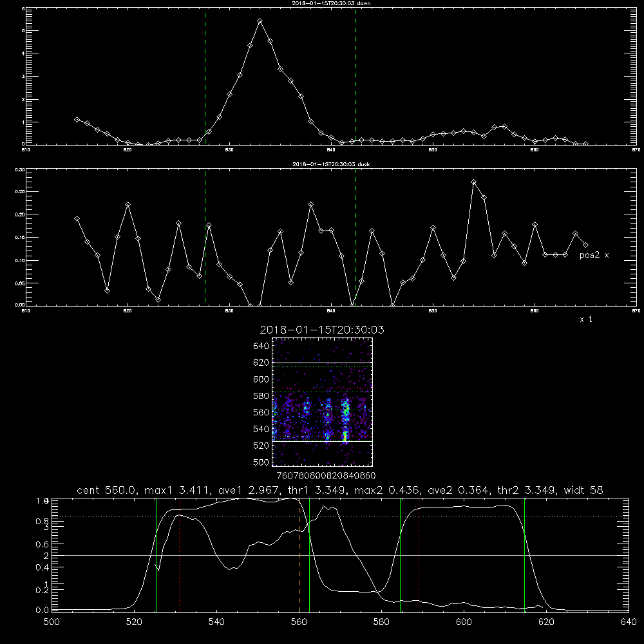Click the 'cent 560.0' value in stats header
Image resolution: width=644 pixels, height=644 pixels.
[x=107, y=490]
